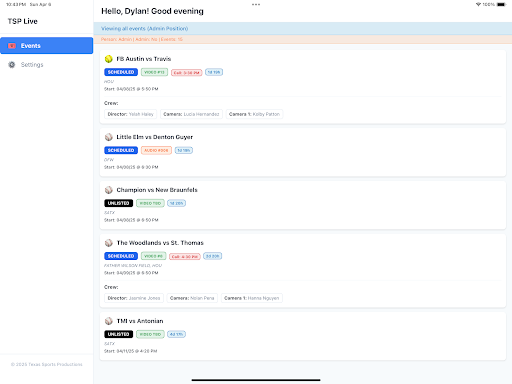Click the green VIDEO badge on FB Austin vs Travis

[154, 72]
